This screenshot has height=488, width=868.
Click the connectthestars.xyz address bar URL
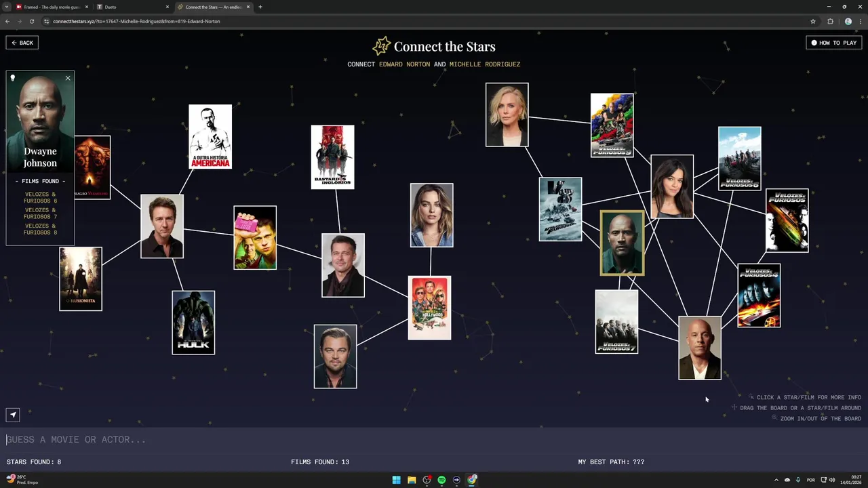point(136,21)
